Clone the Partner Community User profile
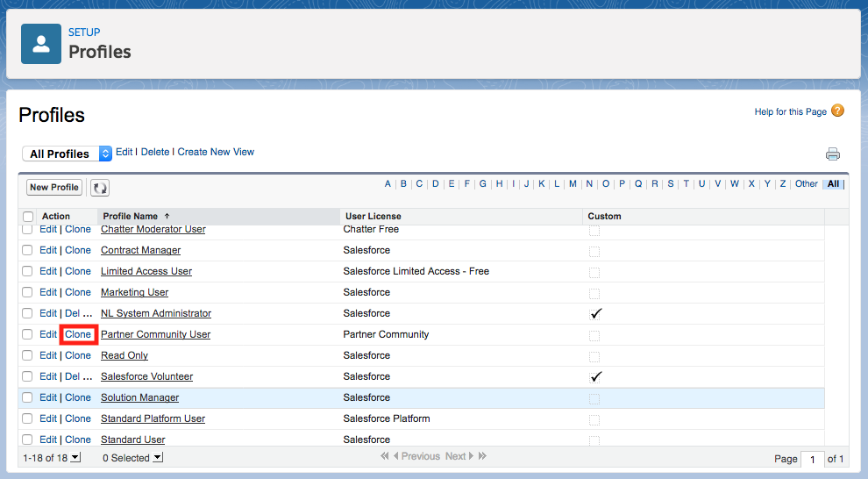868x479 pixels. click(78, 334)
